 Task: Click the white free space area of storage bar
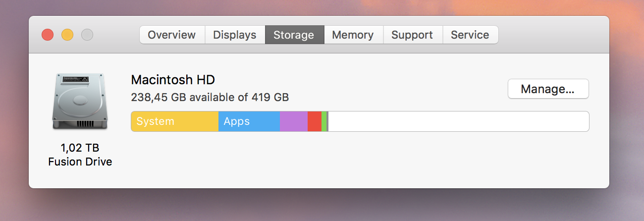coord(458,121)
